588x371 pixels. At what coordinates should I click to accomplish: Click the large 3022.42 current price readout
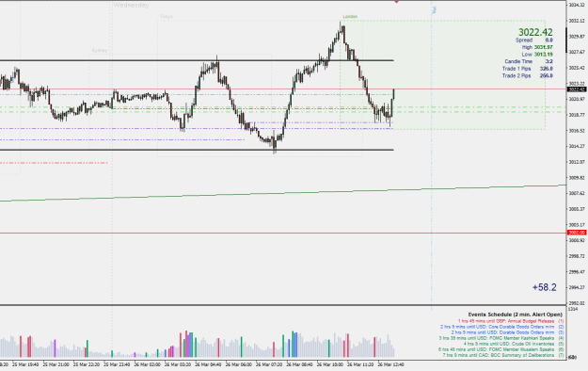535,32
